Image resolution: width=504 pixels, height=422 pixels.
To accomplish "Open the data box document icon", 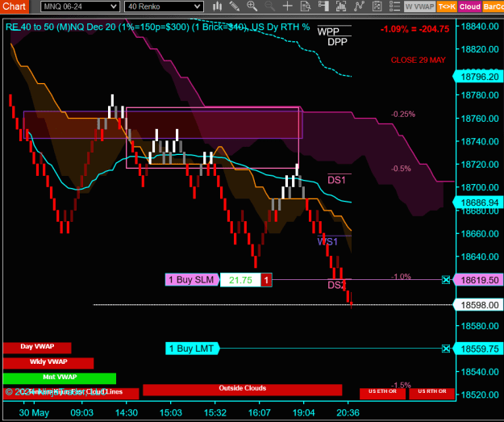I will point(306,6).
